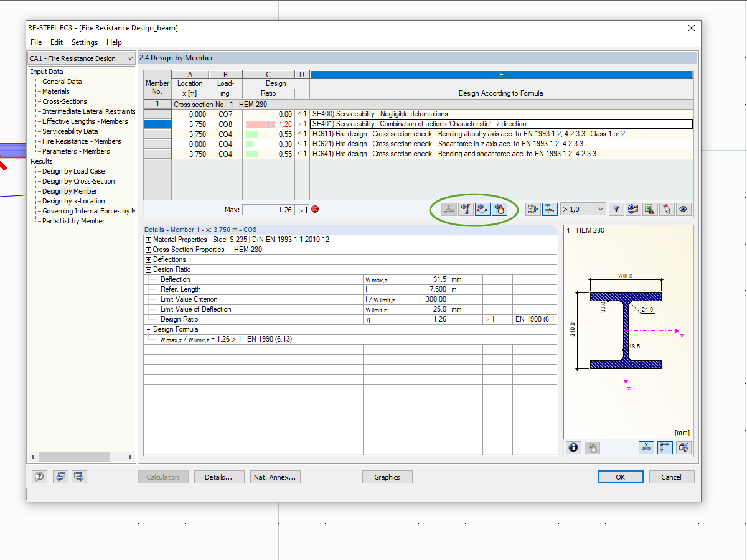Click the Nat. Annex... button

coord(275,477)
